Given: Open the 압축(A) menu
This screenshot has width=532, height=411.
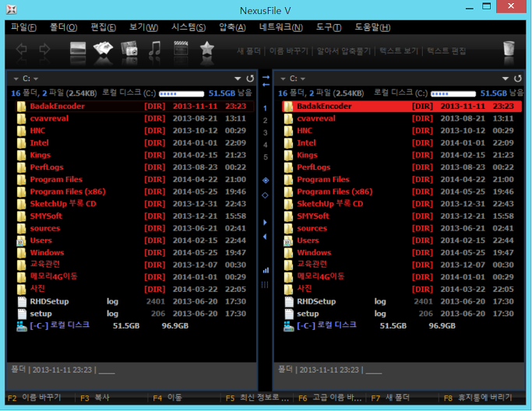Looking at the screenshot, I should 232,27.
